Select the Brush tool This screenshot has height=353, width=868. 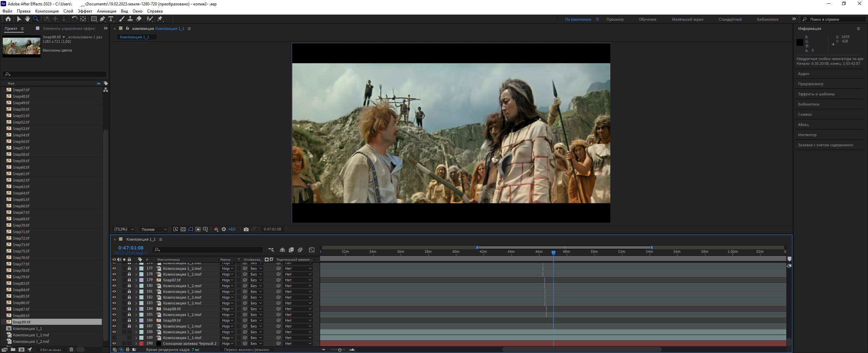[x=122, y=19]
